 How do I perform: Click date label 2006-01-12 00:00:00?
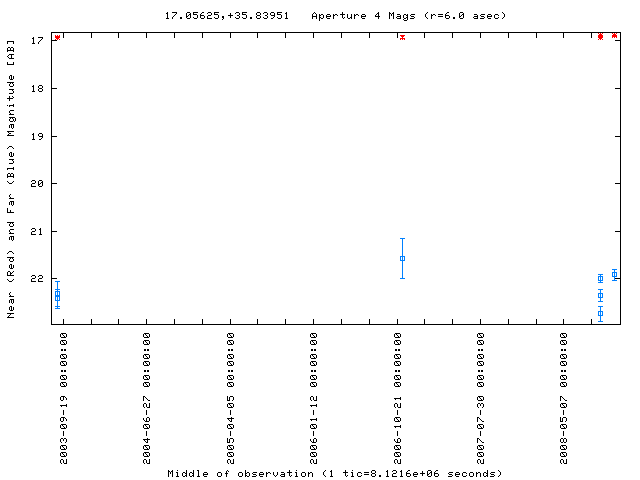pyautogui.click(x=314, y=398)
